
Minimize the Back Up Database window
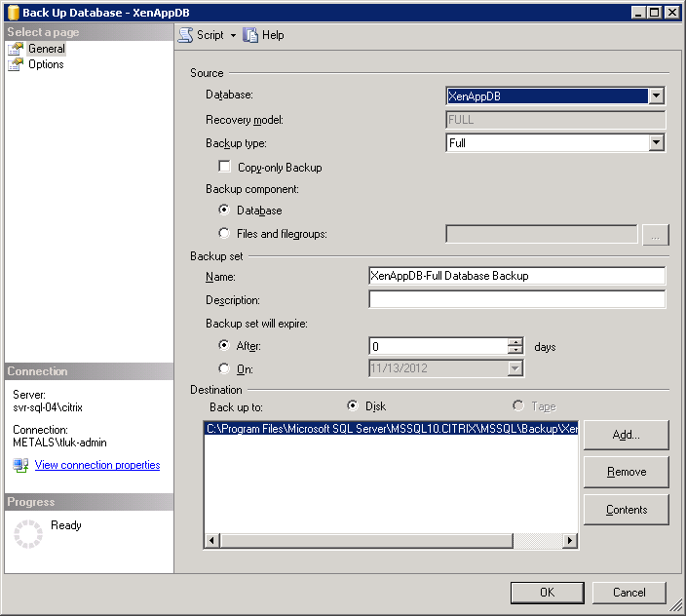coord(638,13)
